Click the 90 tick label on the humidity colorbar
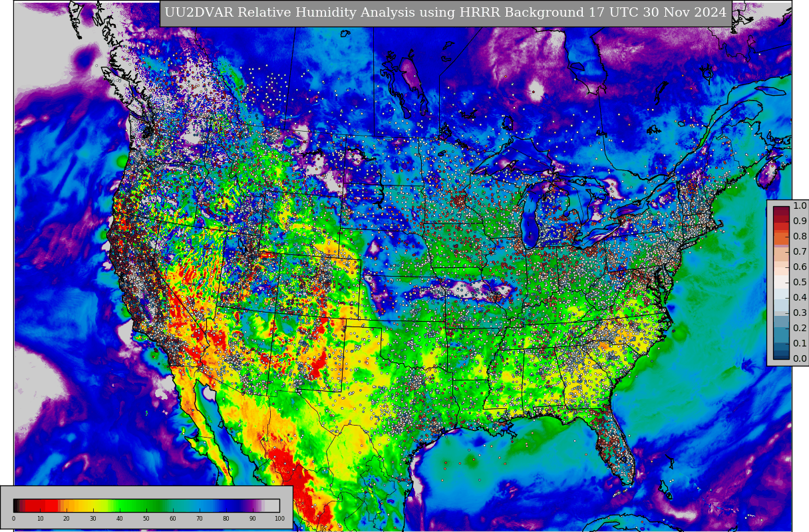809x532 pixels. click(253, 519)
